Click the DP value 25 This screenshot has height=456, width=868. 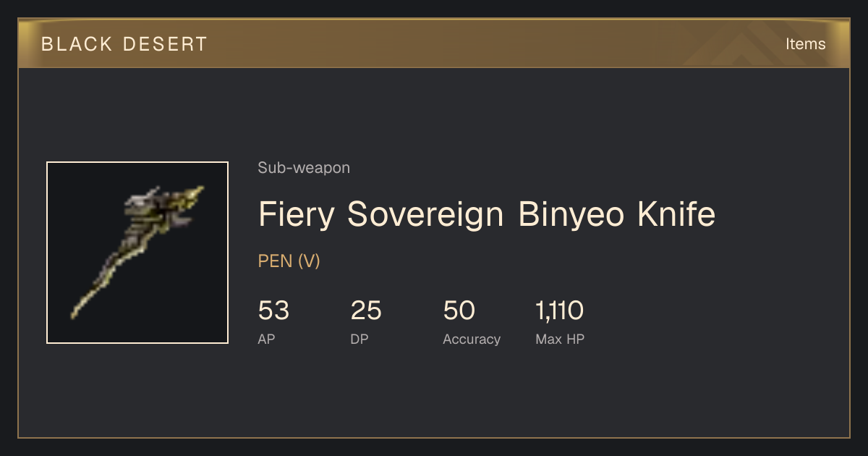[366, 311]
